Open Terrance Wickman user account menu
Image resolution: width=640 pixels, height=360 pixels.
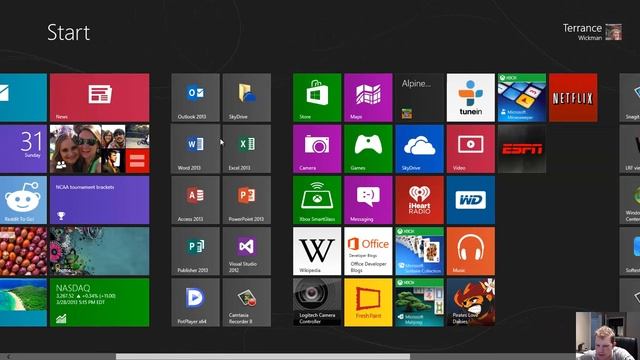[x=592, y=32]
